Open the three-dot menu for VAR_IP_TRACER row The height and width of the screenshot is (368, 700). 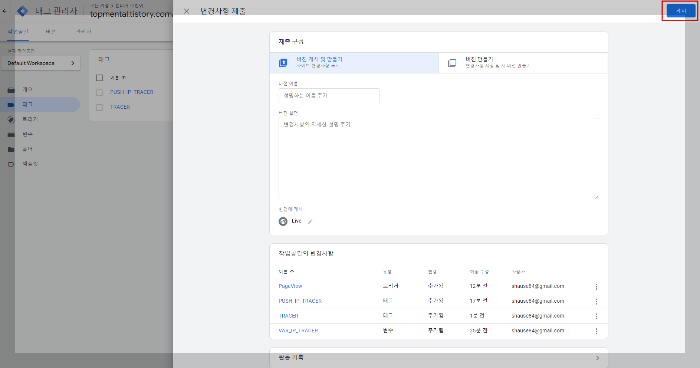click(x=596, y=331)
